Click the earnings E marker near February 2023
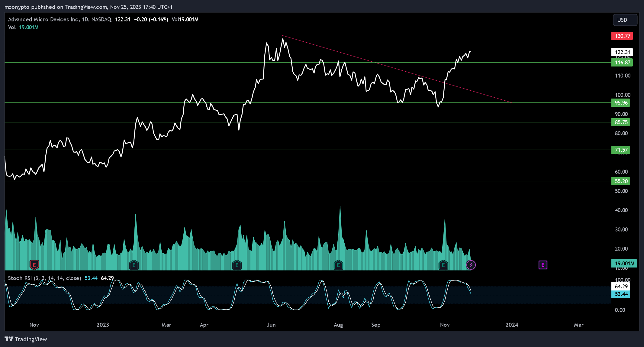This screenshot has height=347, width=644. point(134,265)
